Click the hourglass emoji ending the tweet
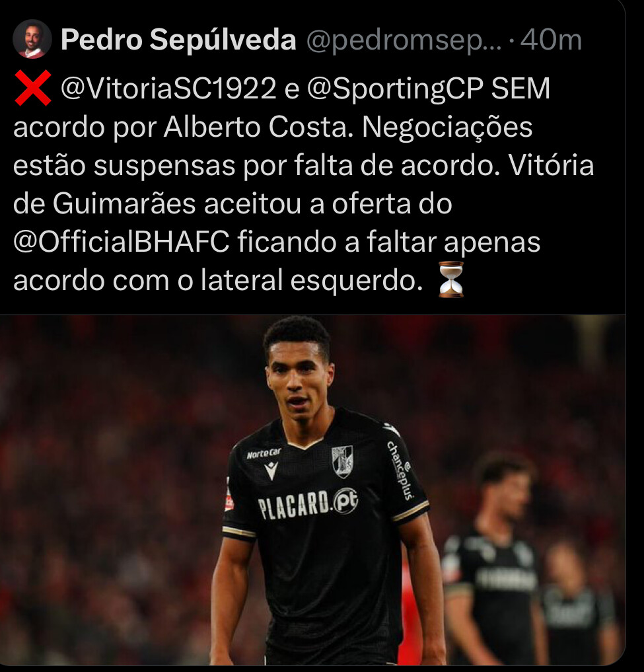 [451, 280]
